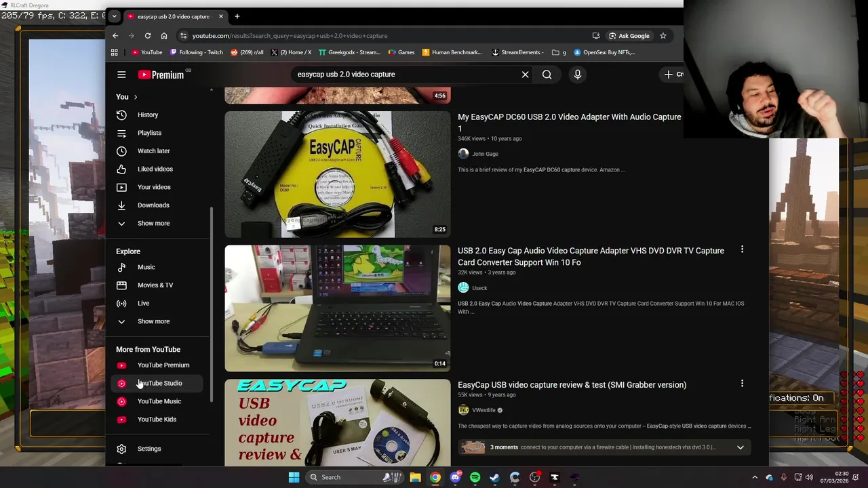This screenshot has width=868, height=488.
Task: Open Human Benchmark bookmark
Action: tap(452, 52)
